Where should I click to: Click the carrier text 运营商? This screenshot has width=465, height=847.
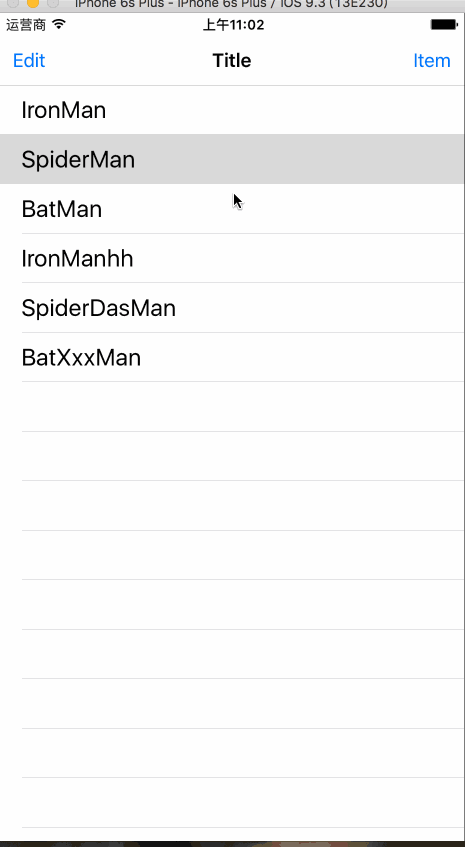pyautogui.click(x=26, y=25)
